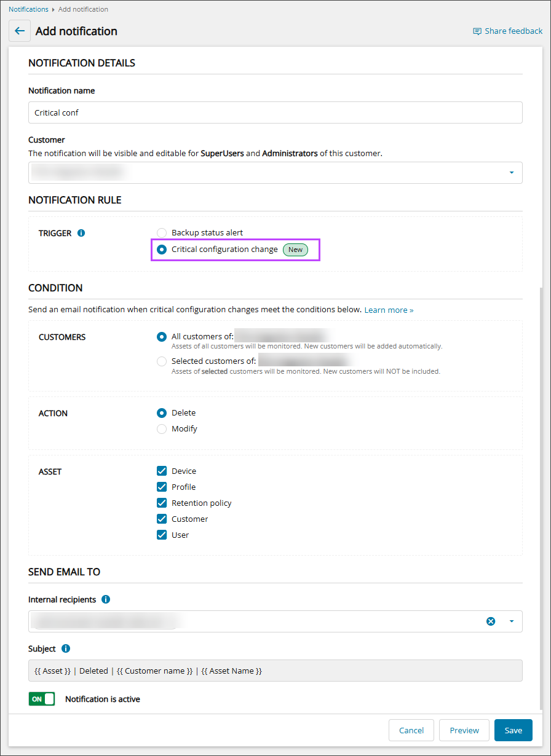Viewport: 551px width, 756px height.
Task: Click the info icon beside Internal recipients
Action: coord(106,599)
